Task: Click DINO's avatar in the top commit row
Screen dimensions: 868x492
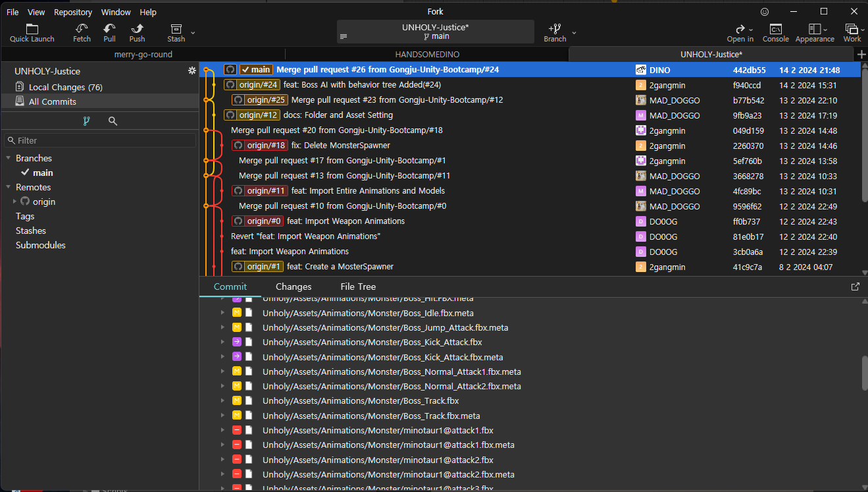Action: (x=640, y=70)
